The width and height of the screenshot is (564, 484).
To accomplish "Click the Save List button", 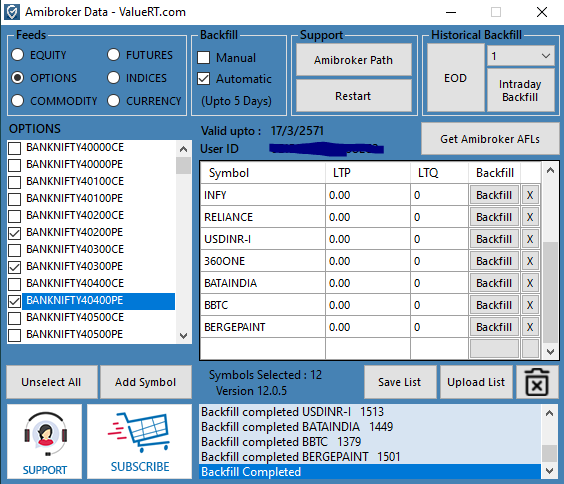I will click(x=400, y=382).
